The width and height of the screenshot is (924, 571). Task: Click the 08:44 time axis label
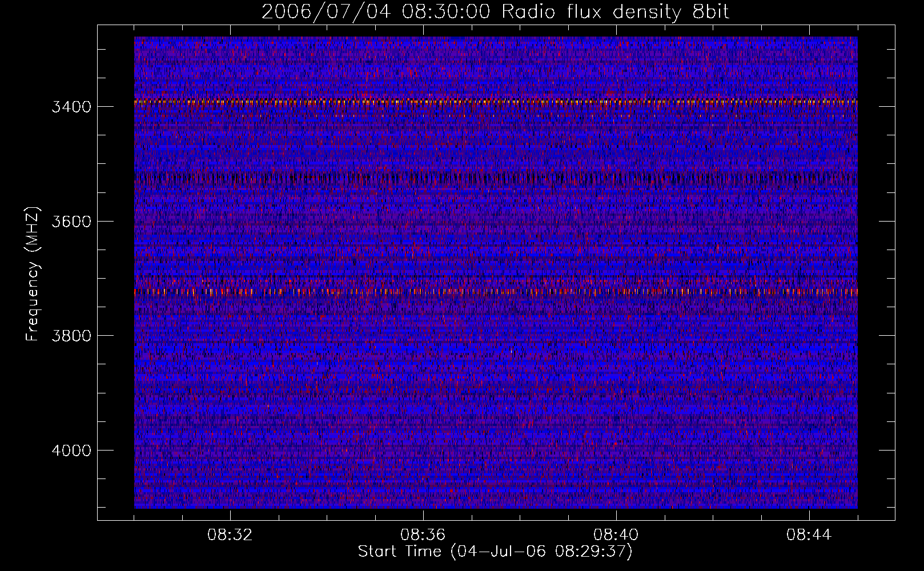[809, 535]
